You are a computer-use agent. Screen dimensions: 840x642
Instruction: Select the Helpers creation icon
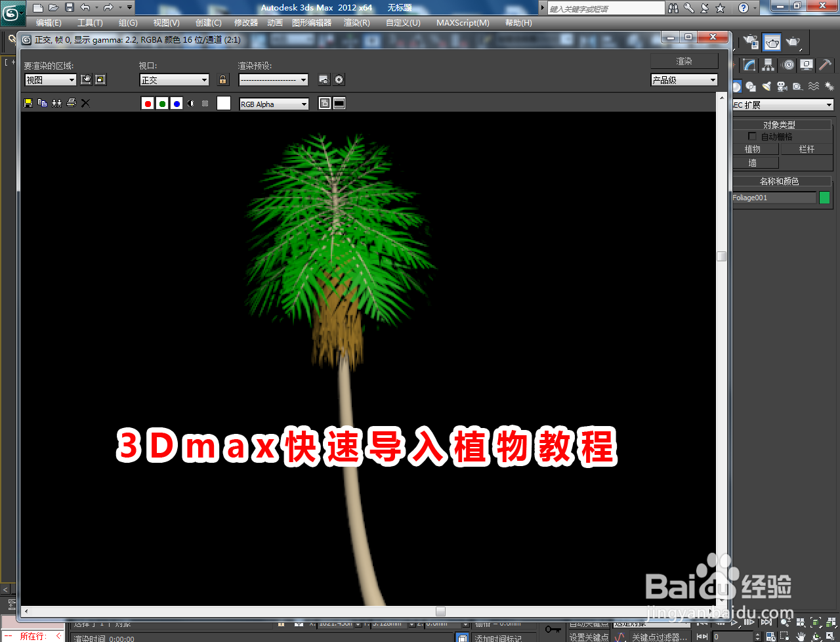[x=797, y=86]
